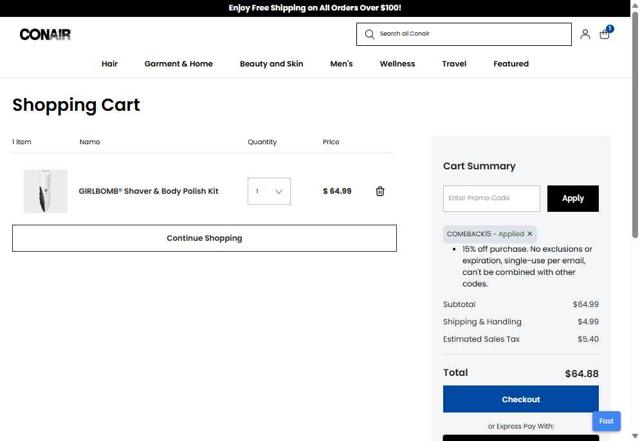The image size is (640, 441).
Task: Focus the Search all Conair field
Action: point(464,34)
